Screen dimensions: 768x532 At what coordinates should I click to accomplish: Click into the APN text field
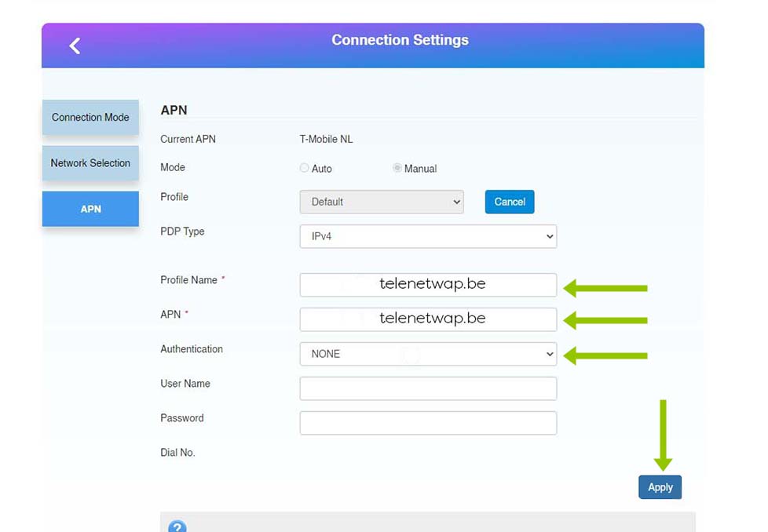pyautogui.click(x=428, y=319)
